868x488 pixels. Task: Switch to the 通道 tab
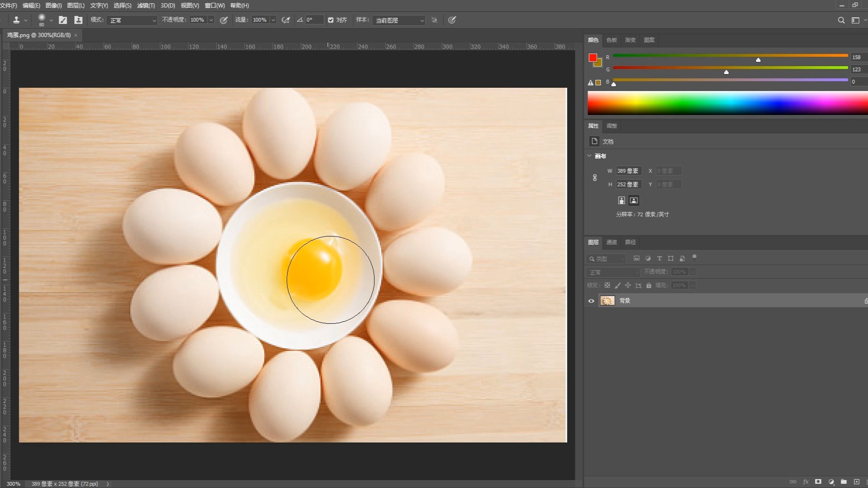point(612,242)
